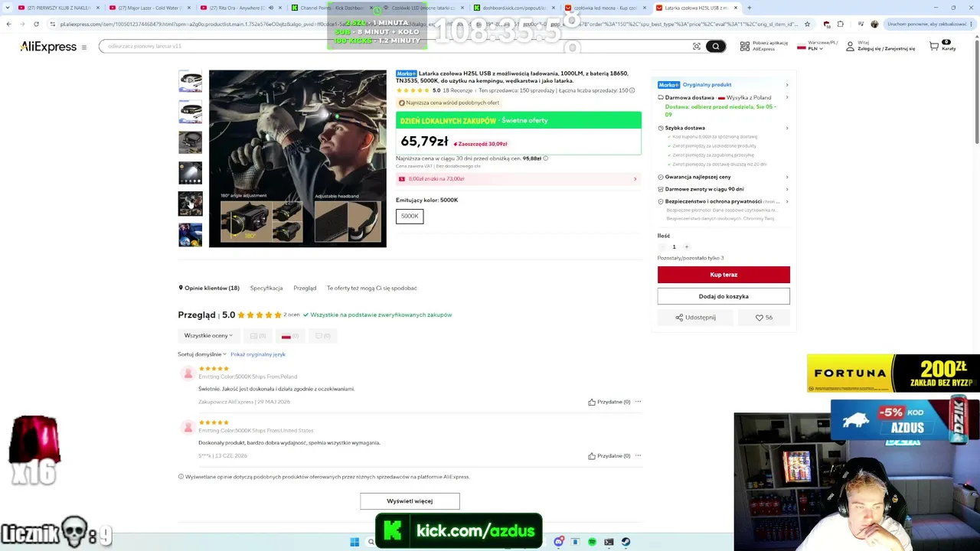Screen dimensions: 980x551
Task: Open more options for the first review
Action: (x=638, y=402)
